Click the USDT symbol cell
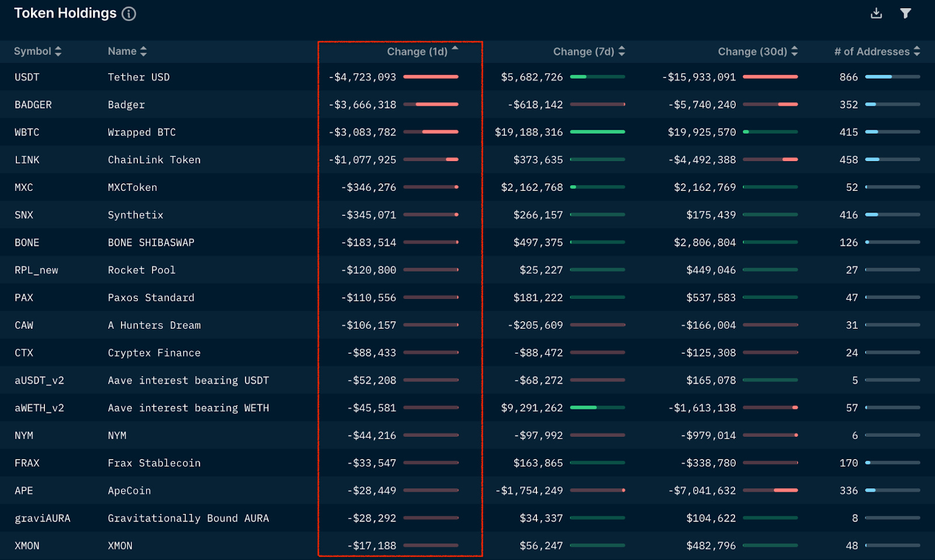The height and width of the screenshot is (560, 935). 27,77
